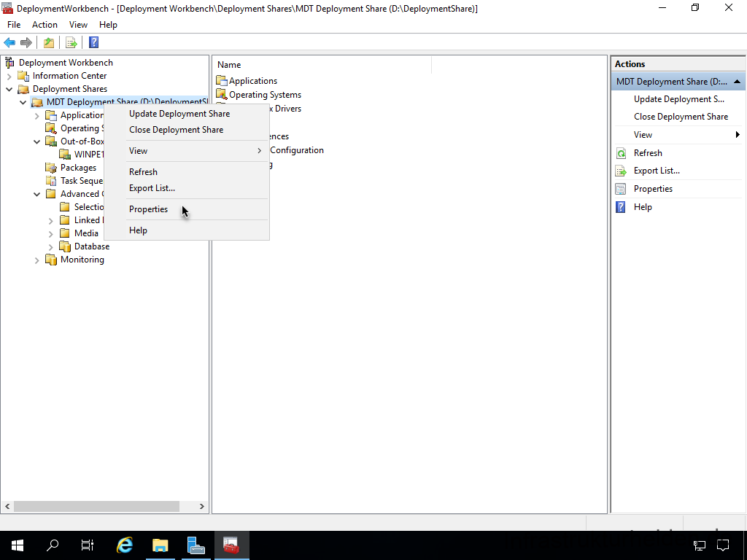The width and height of the screenshot is (747, 560).
Task: Click Update Deployment S... in Actions pane
Action: pyautogui.click(x=679, y=99)
